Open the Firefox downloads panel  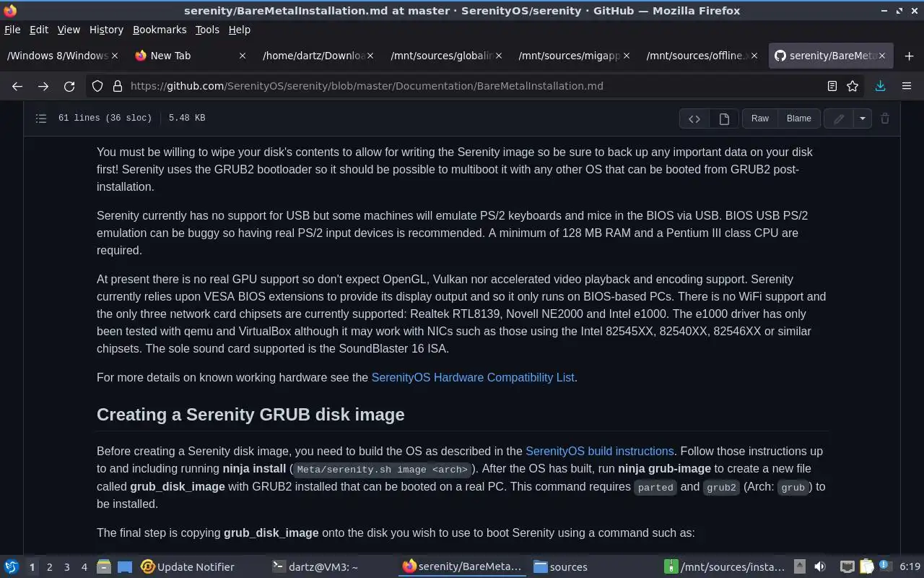click(x=880, y=86)
